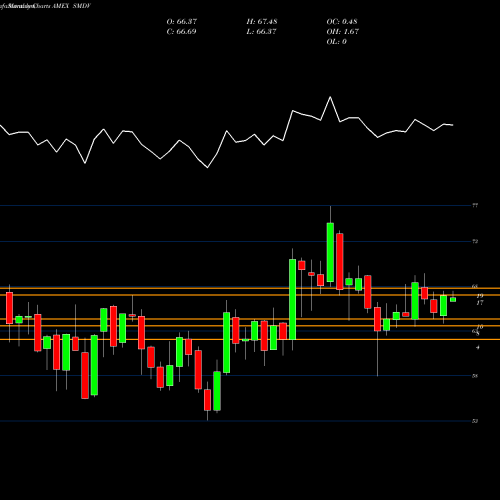Click the tallest green candle near peak
Viewport: 500px width, 500px height.
(x=330, y=252)
